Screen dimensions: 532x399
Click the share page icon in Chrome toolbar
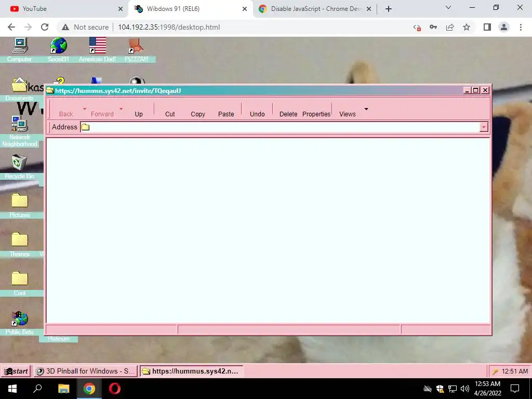[450, 27]
